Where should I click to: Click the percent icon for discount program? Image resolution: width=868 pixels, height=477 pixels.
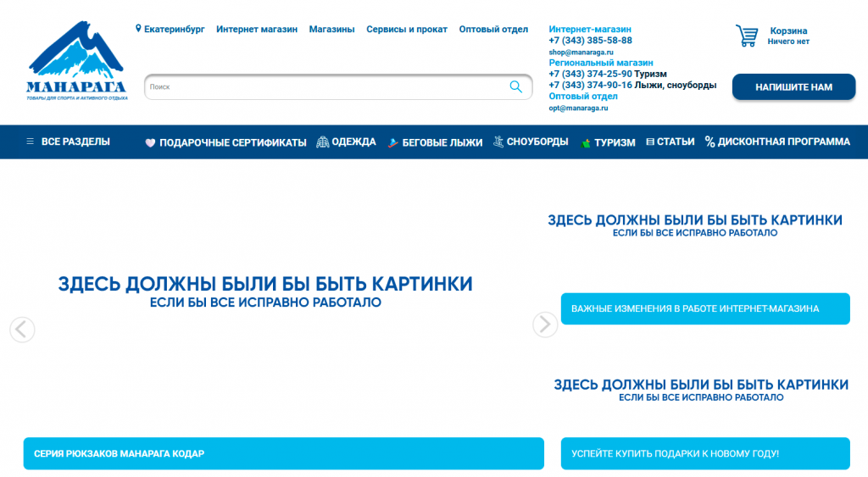[709, 142]
